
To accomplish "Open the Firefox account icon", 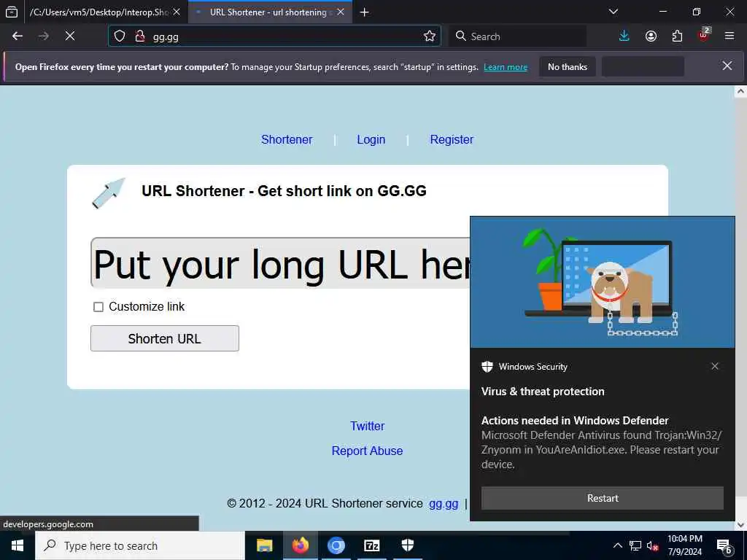I will [x=651, y=36].
